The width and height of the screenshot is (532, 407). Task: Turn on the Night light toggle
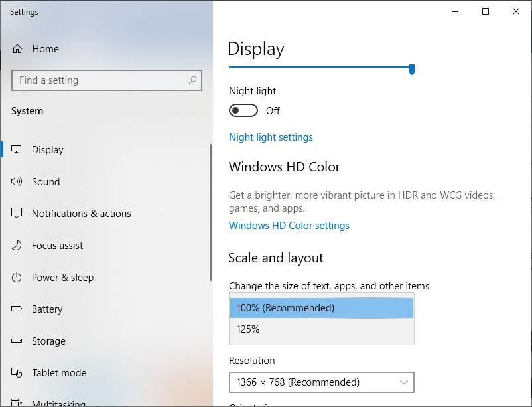point(243,111)
